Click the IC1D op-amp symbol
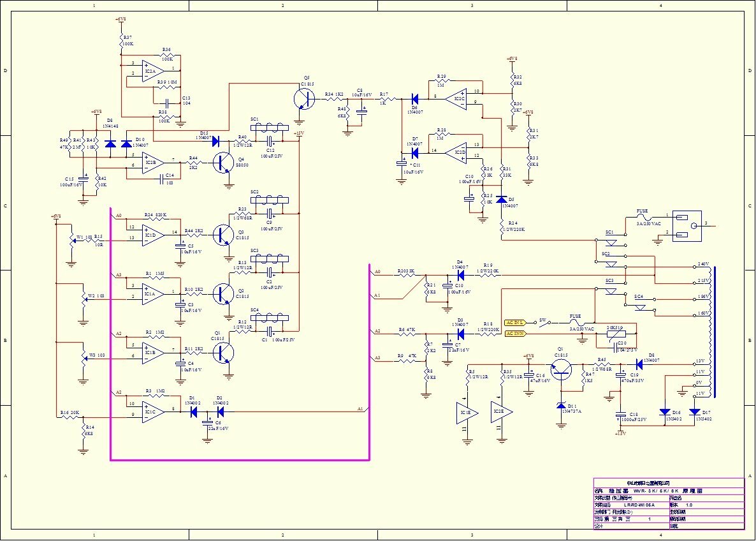The image size is (756, 541). pos(153,235)
